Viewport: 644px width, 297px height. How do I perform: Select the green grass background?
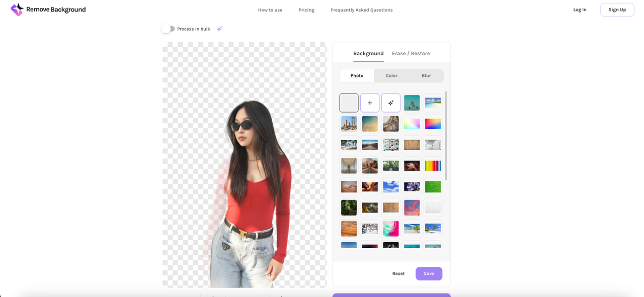(x=433, y=186)
